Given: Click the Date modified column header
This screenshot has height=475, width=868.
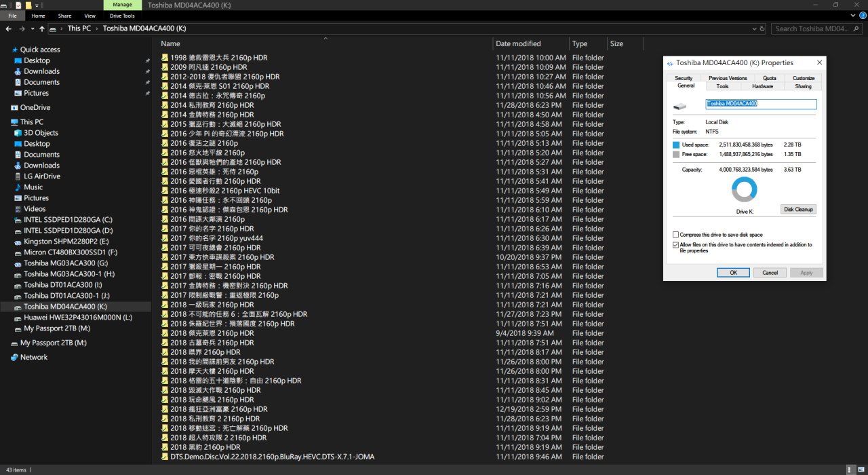Looking at the screenshot, I should pyautogui.click(x=518, y=43).
